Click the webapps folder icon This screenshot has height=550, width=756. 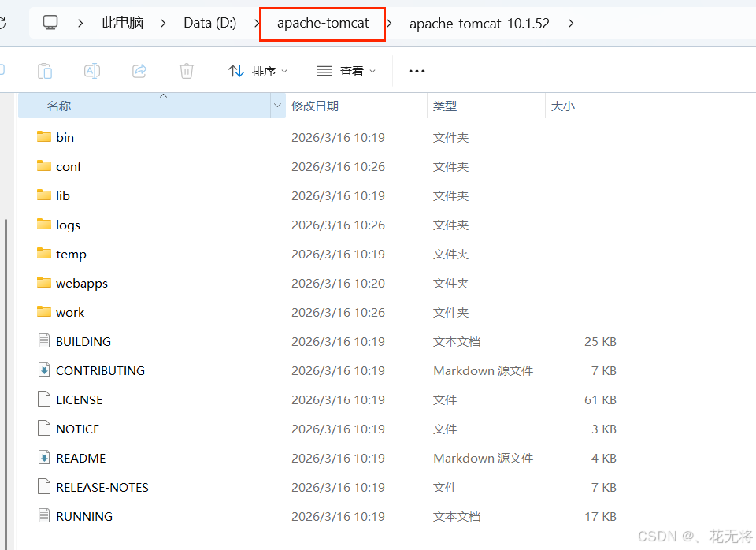[x=44, y=282]
